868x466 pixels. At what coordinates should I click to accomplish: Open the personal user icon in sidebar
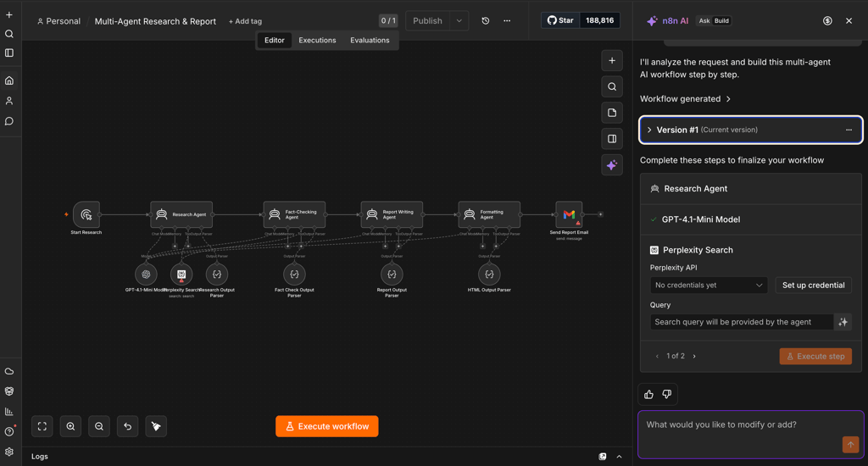(8, 101)
